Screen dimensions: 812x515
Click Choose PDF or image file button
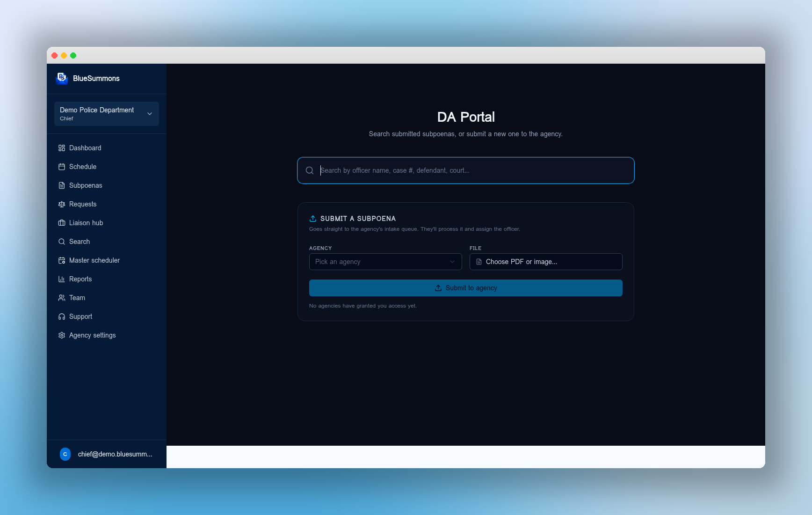[x=546, y=262]
